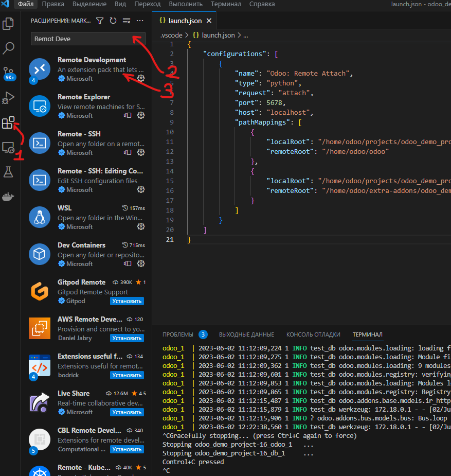The image size is (451, 476).
Task: Install the CBL Remote Development extension
Action: click(127, 449)
